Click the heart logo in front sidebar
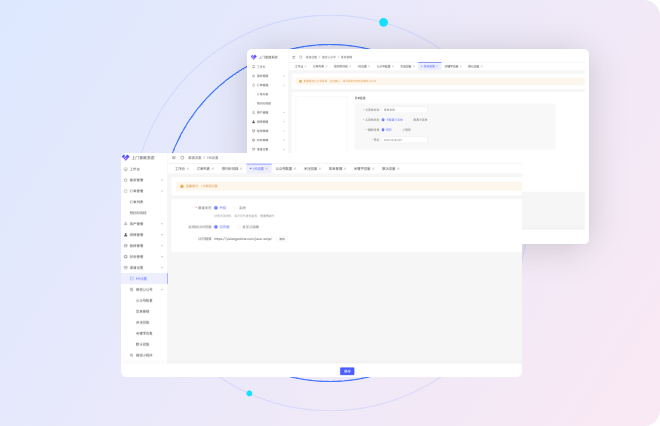 point(126,157)
